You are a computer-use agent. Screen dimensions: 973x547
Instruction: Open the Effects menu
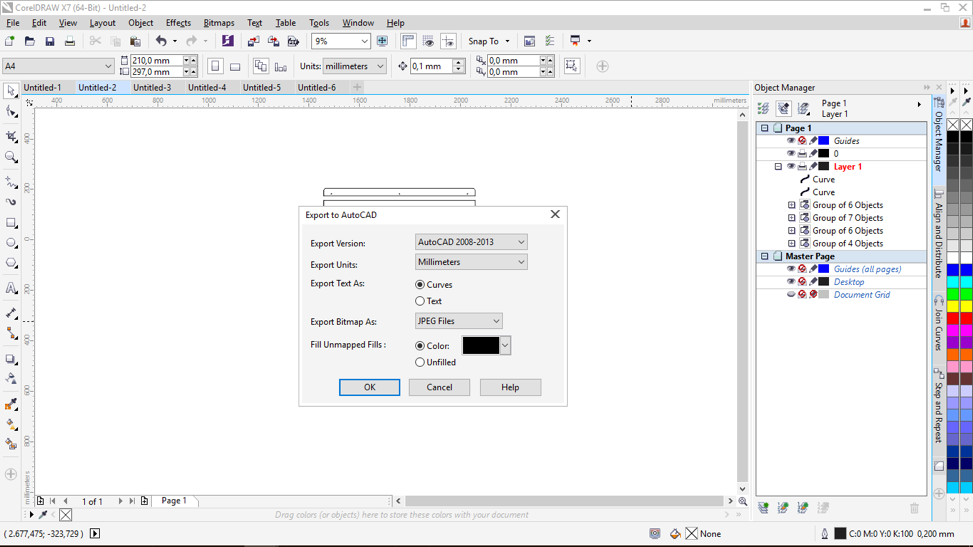click(x=178, y=23)
